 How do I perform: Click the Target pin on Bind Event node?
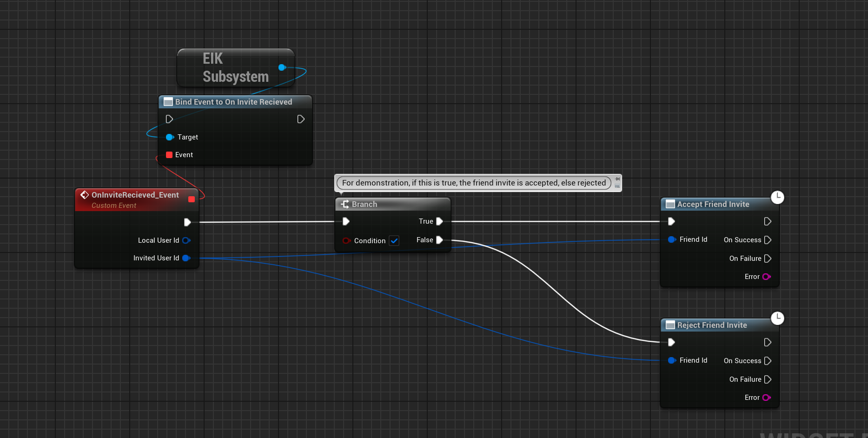point(170,137)
